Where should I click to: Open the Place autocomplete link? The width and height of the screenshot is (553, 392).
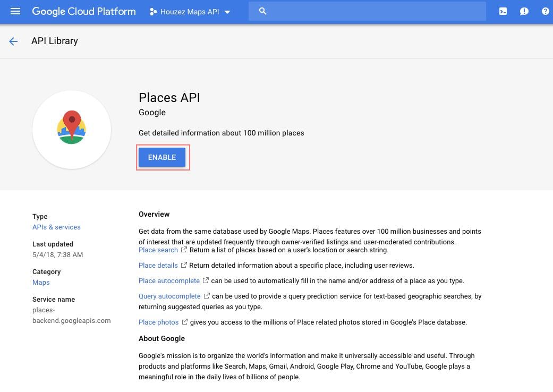click(169, 280)
